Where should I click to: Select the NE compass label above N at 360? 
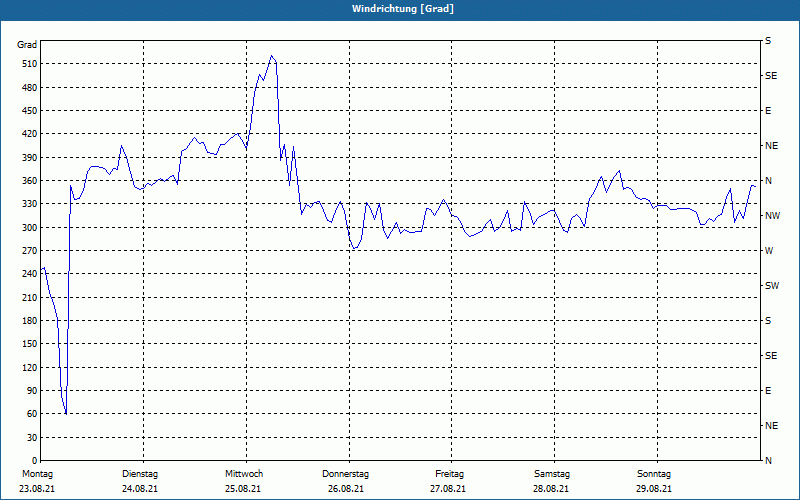click(771, 146)
